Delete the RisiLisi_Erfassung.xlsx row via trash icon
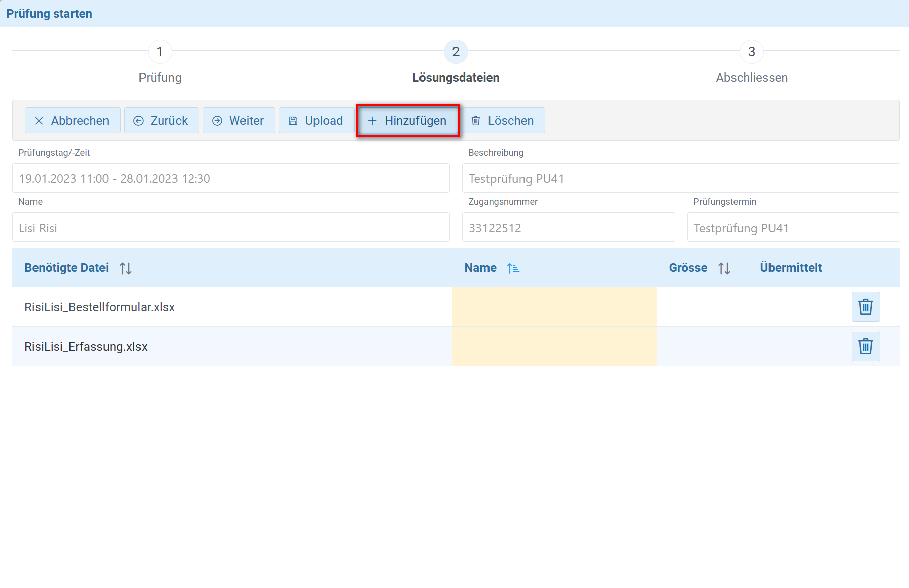This screenshot has height=588, width=909. pos(865,346)
